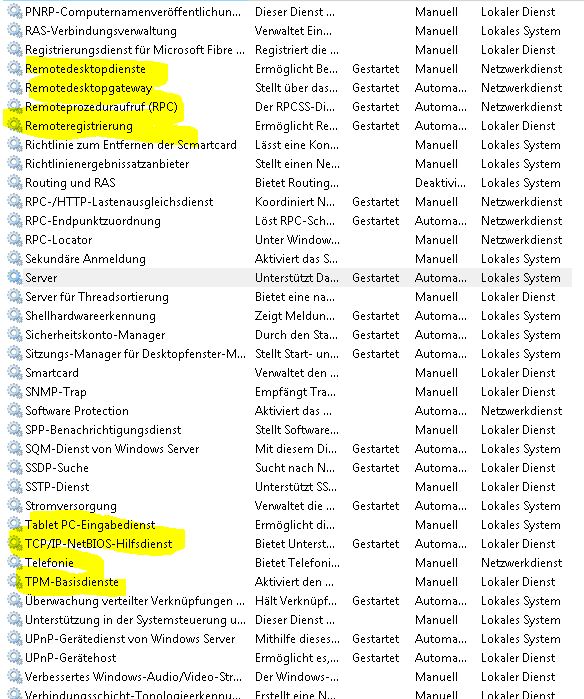Click the gear icon beside Software Protection

(14, 411)
